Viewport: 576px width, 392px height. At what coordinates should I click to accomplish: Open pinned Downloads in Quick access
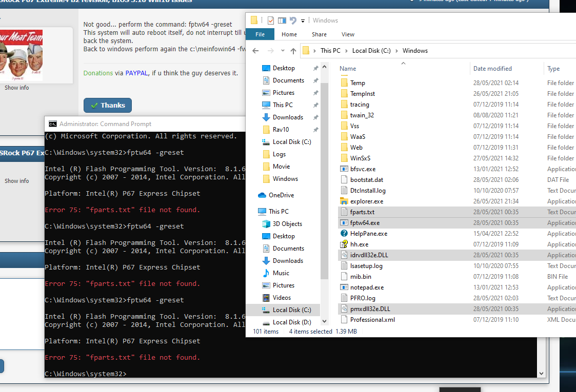click(288, 117)
